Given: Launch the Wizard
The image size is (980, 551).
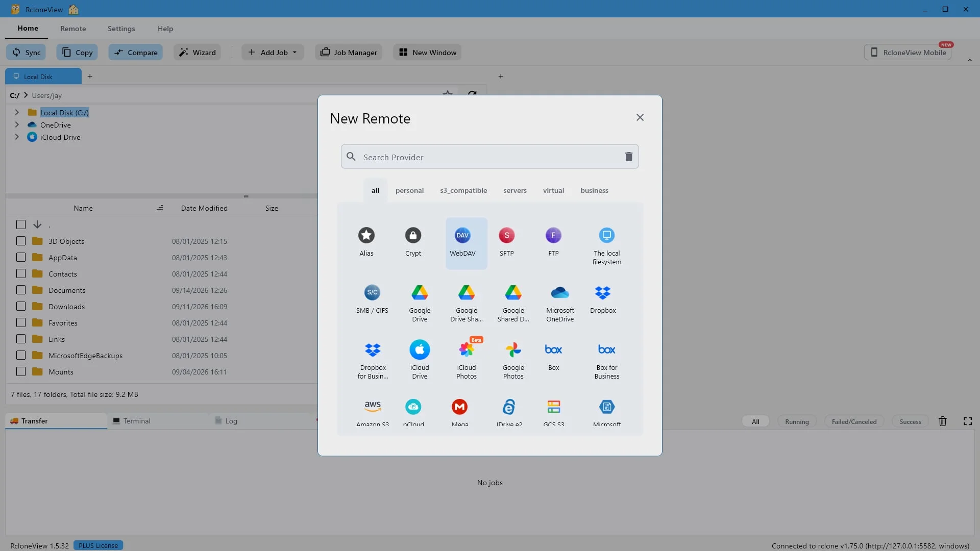Looking at the screenshot, I should click(x=197, y=52).
